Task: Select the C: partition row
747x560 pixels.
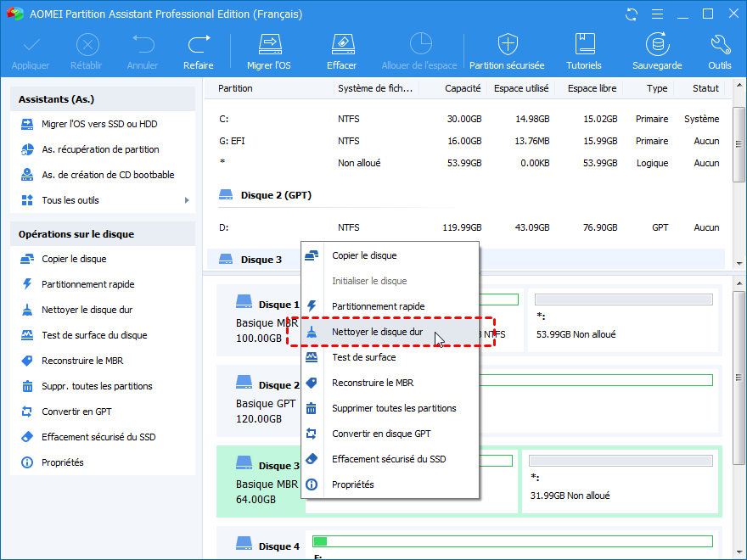Action: [x=466, y=119]
